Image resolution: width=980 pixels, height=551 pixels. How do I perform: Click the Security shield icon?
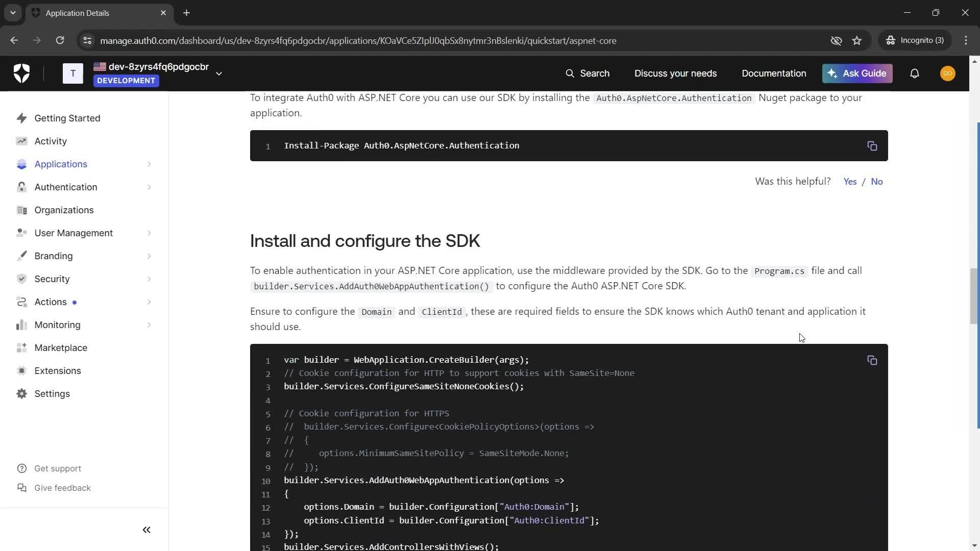pos(21,279)
